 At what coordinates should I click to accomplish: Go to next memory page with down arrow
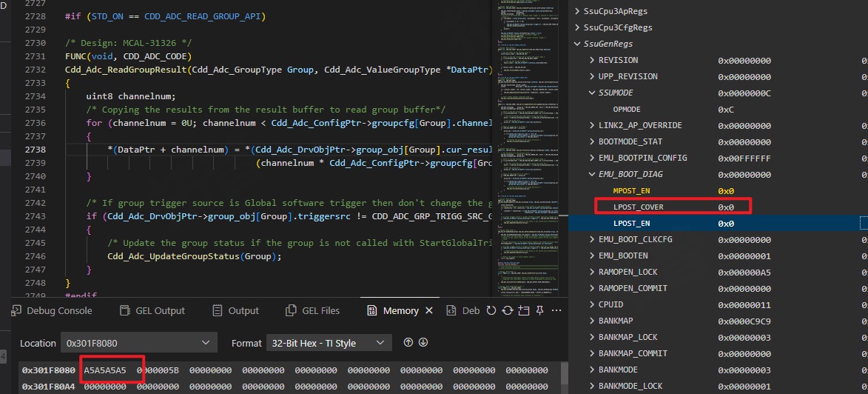423,342
